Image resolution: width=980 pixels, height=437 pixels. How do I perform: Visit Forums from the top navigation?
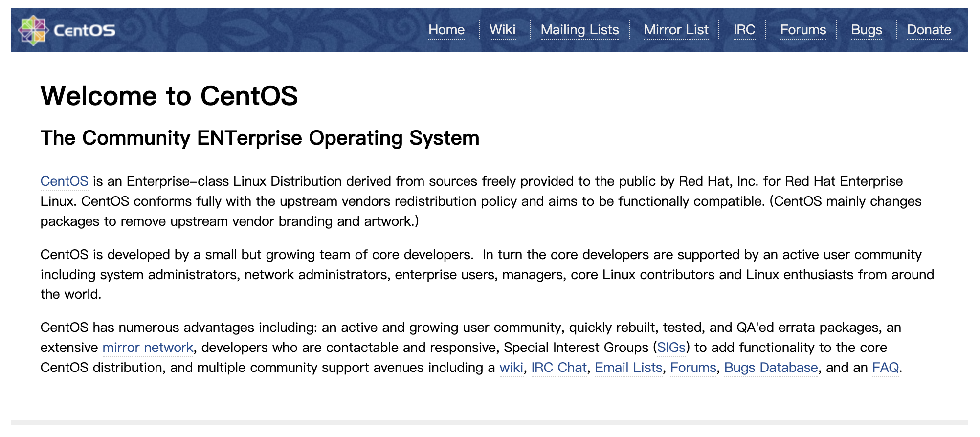click(x=803, y=30)
